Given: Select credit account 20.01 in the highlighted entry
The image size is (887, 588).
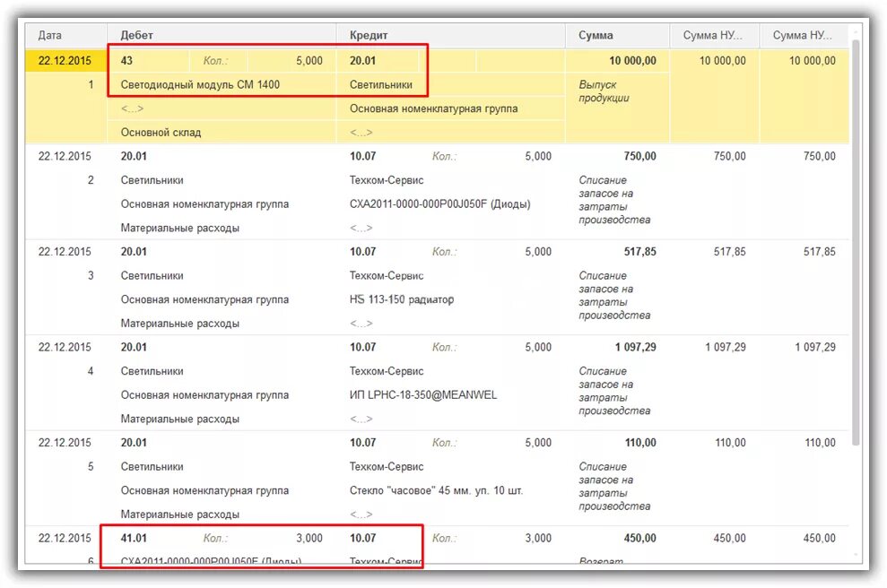Looking at the screenshot, I should [x=362, y=60].
